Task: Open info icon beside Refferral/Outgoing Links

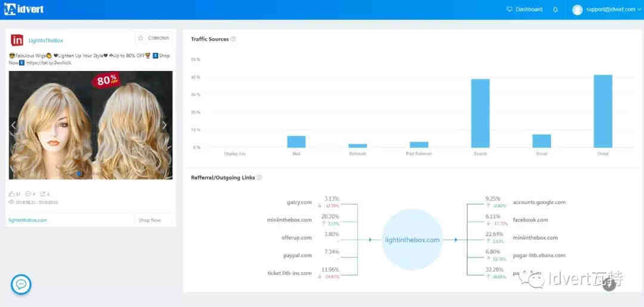Action: coord(259,178)
